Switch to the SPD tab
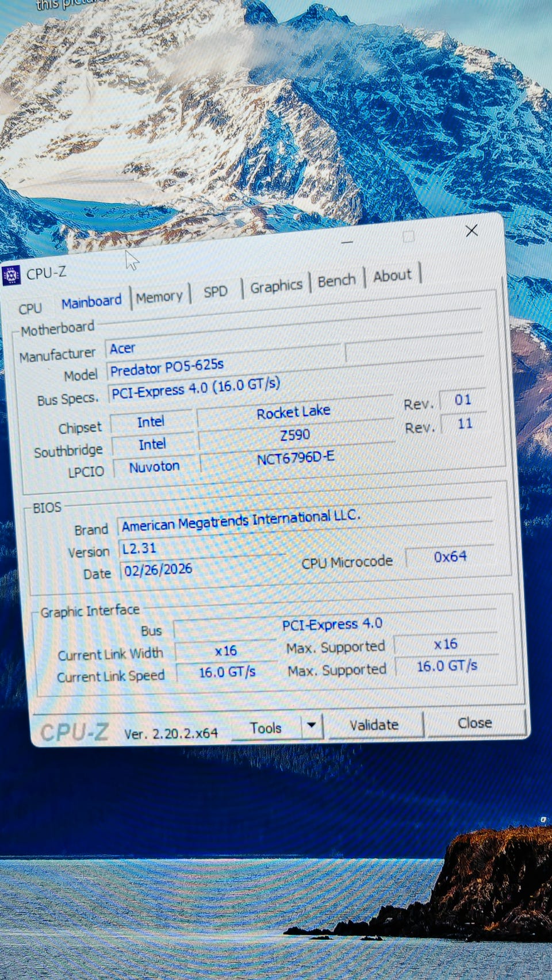 [x=216, y=292]
